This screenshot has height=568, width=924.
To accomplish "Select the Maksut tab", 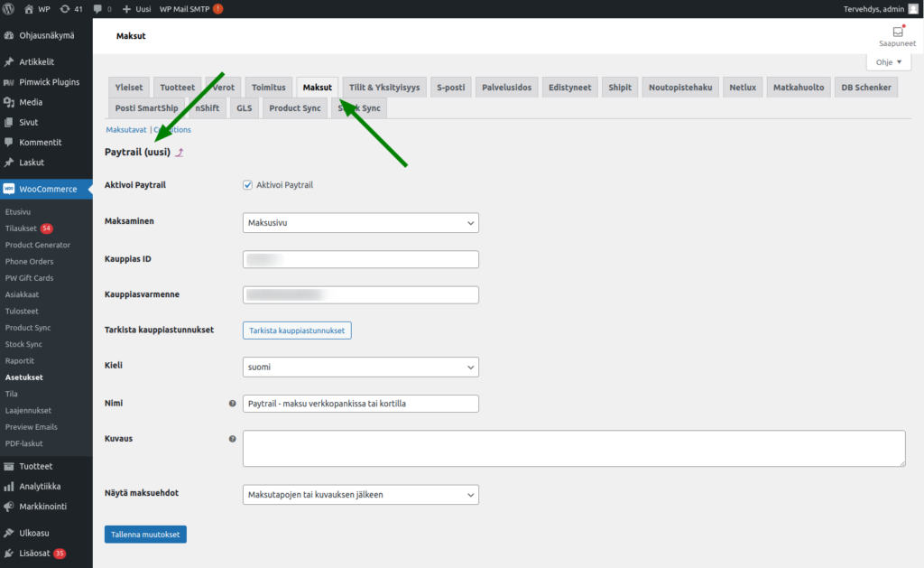I will coord(317,88).
